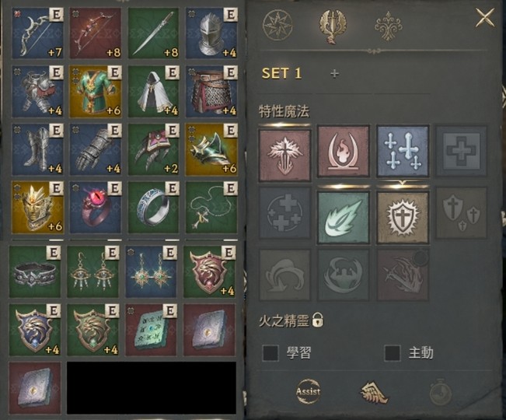Tick the 主動 checkbox
The image size is (506, 420).
393,352
